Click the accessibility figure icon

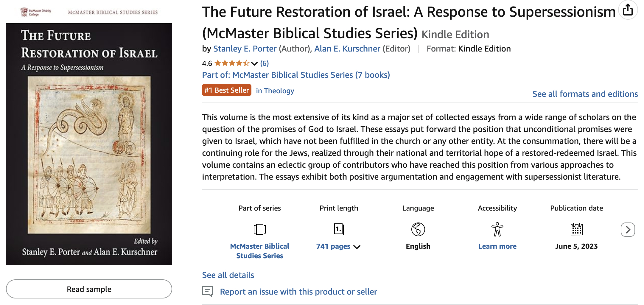coord(497,229)
